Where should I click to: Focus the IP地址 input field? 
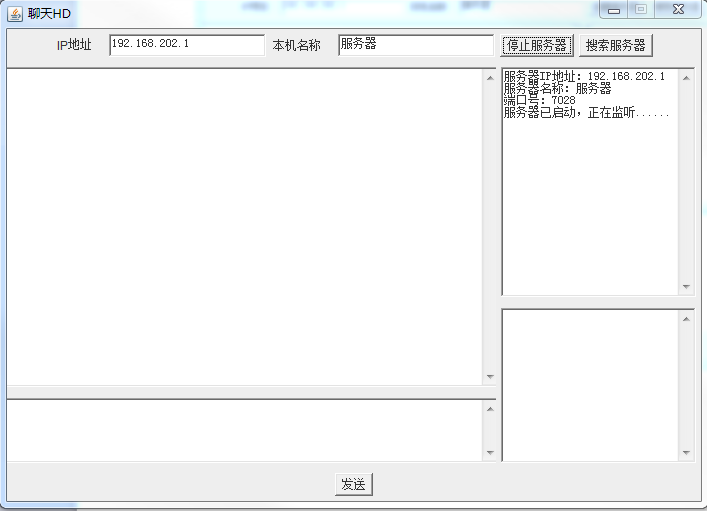[187, 45]
